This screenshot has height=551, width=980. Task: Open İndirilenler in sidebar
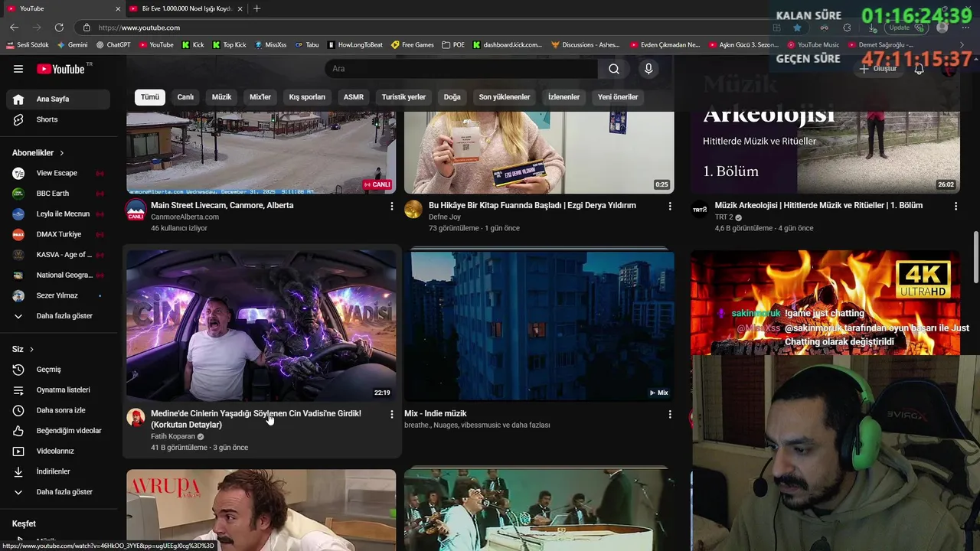pos(58,471)
